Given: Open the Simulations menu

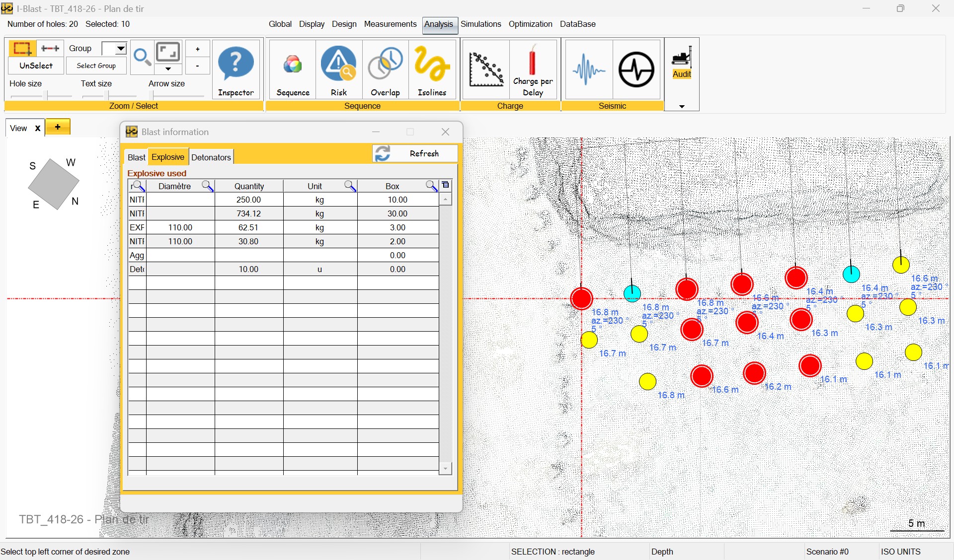Looking at the screenshot, I should (480, 24).
